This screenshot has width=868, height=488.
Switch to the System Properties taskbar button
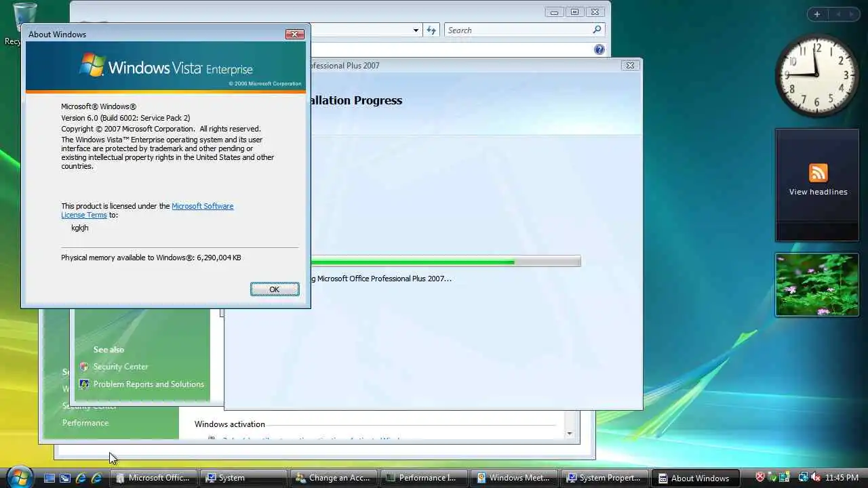(x=605, y=478)
